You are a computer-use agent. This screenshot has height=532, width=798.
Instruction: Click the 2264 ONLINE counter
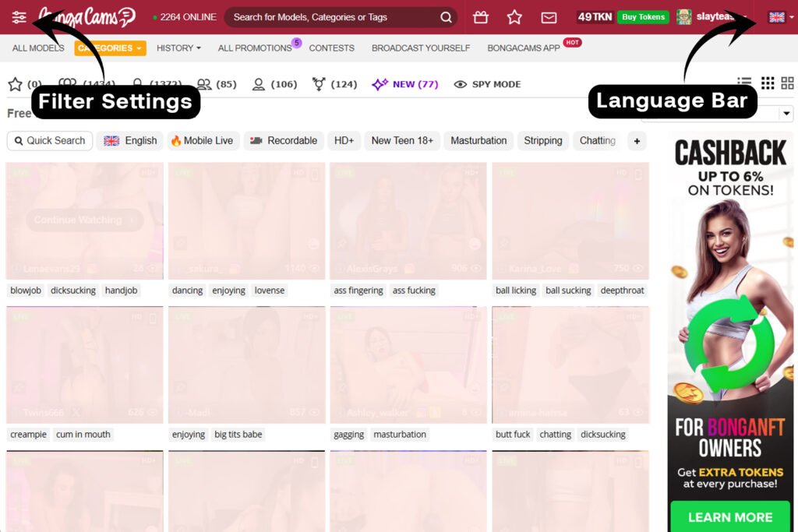point(185,17)
